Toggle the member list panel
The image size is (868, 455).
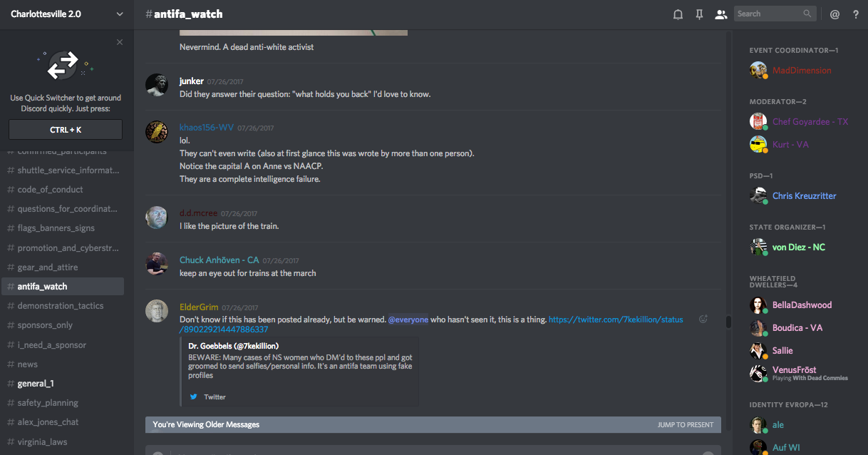point(720,14)
